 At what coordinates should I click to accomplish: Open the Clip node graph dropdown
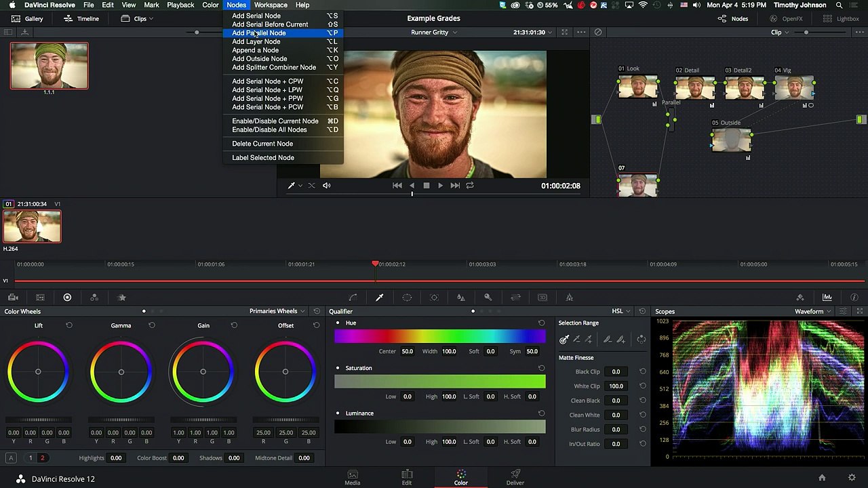[780, 32]
